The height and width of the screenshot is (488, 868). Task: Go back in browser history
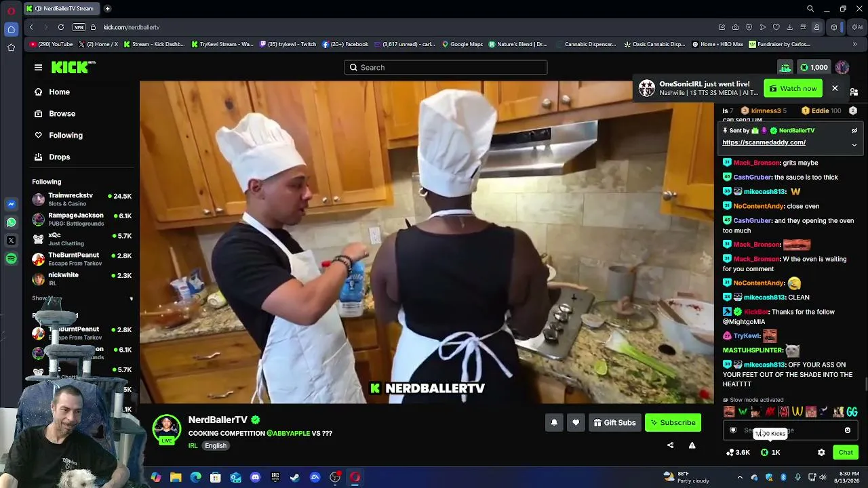(x=31, y=27)
